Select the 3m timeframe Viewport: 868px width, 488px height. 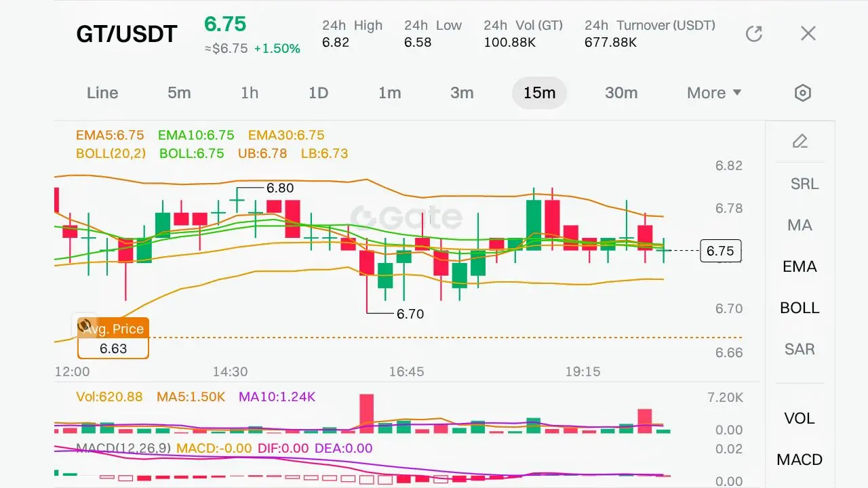tap(462, 93)
